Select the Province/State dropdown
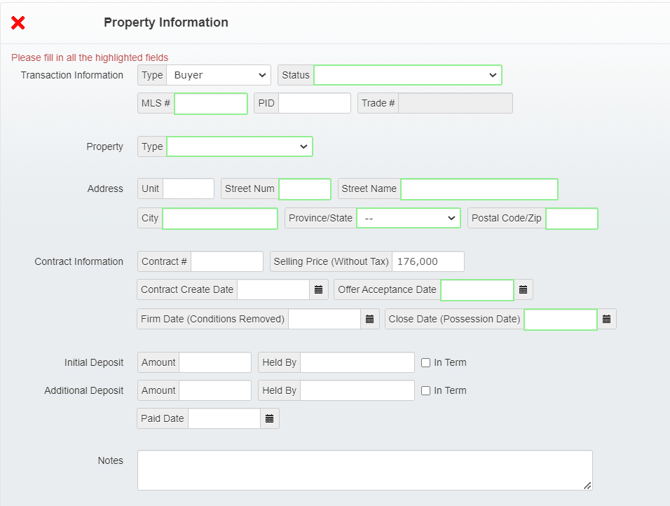Viewport: 670px width, 506px height. tap(408, 218)
